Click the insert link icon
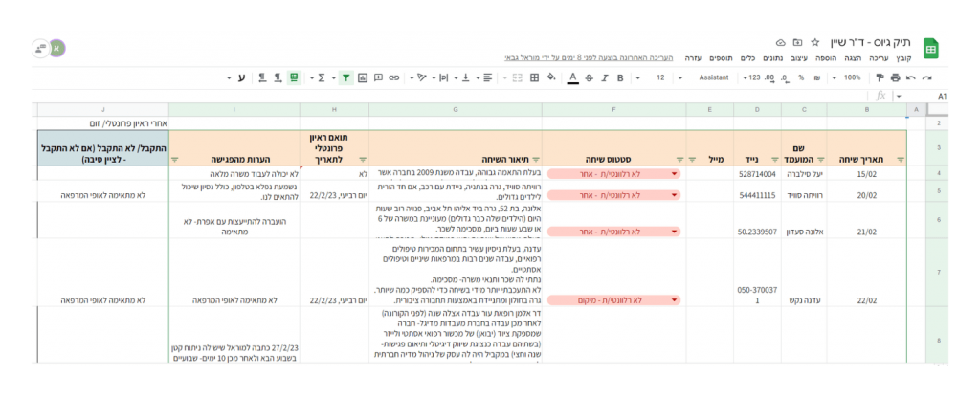 [394, 77]
